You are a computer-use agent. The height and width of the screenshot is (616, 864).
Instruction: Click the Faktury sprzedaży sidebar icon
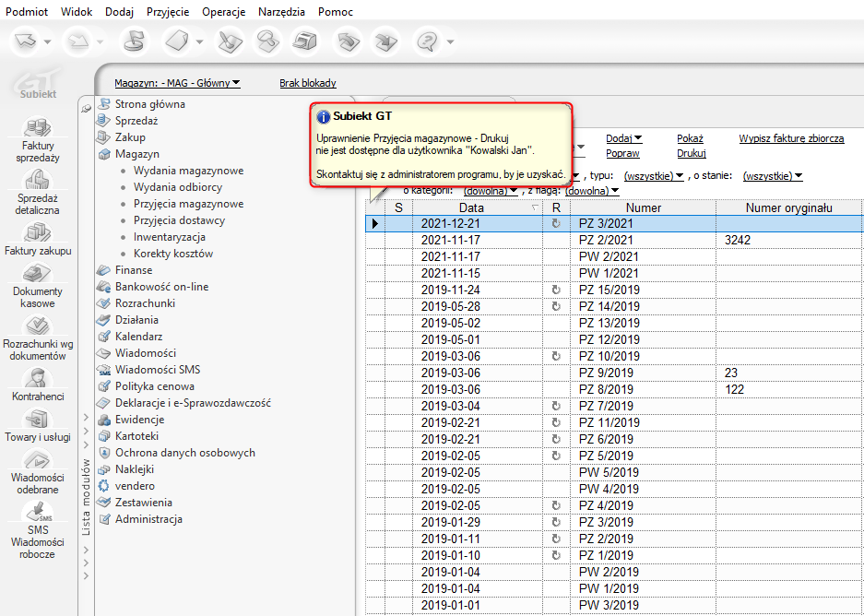38,128
